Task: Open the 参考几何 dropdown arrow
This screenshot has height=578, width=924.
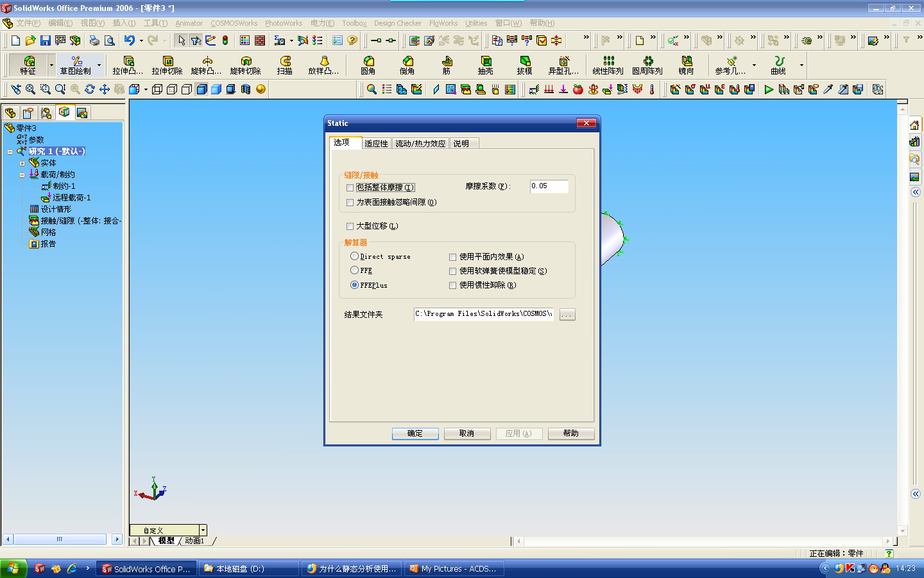Action: point(754,65)
